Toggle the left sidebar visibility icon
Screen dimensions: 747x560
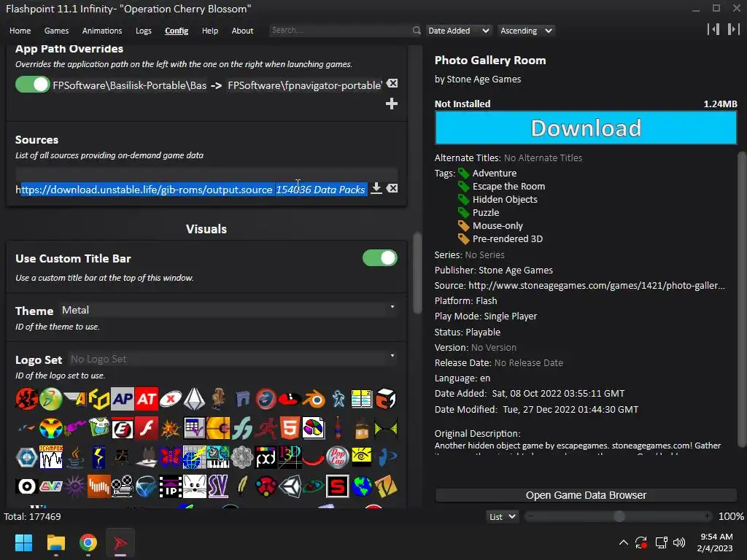click(x=713, y=29)
